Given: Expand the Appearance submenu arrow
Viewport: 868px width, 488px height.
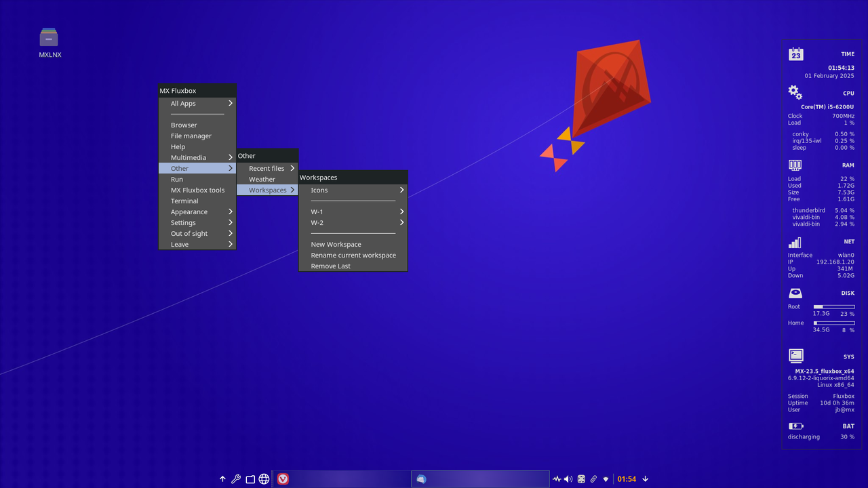Looking at the screenshot, I should [231, 211].
